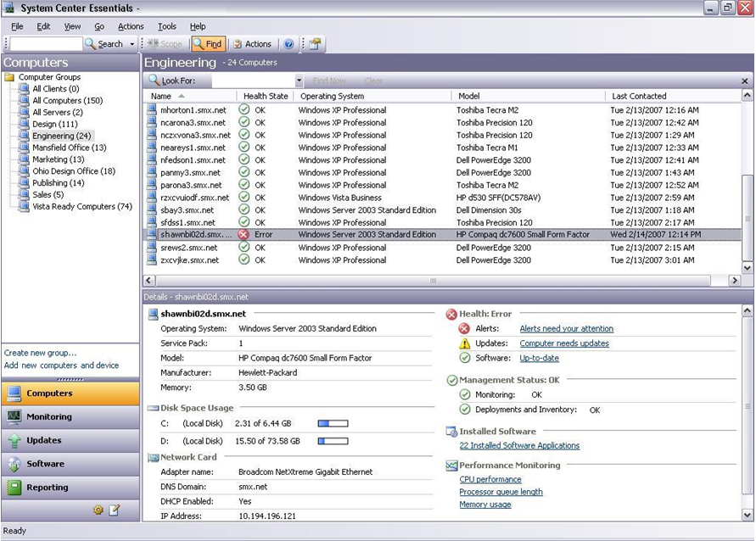The image size is (756, 541).
Task: Click in the Search text field
Action: click(46, 44)
